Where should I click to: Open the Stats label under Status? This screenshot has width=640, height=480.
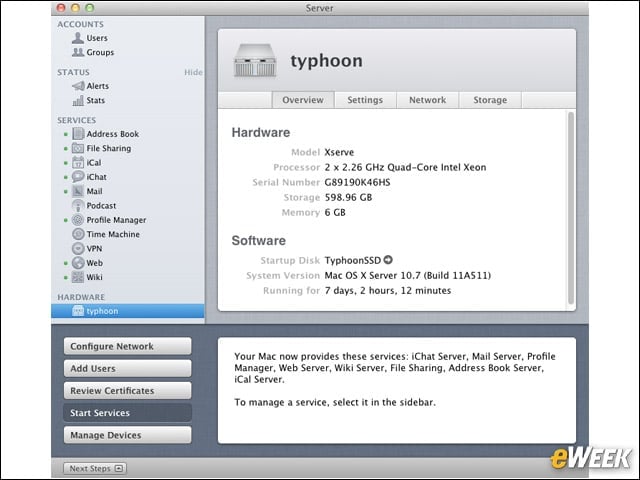tap(96, 100)
